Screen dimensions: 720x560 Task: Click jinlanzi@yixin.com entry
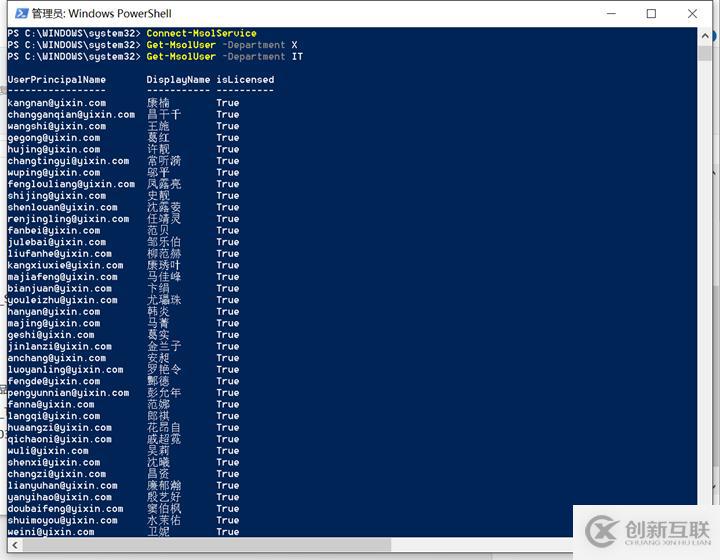pyautogui.click(x=60, y=347)
